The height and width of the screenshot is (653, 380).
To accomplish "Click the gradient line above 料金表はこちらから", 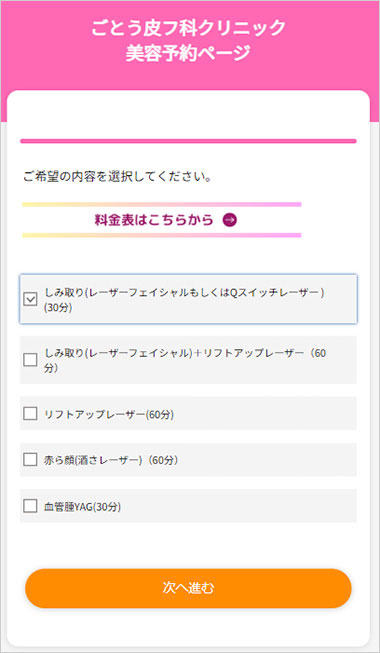I will (162, 204).
